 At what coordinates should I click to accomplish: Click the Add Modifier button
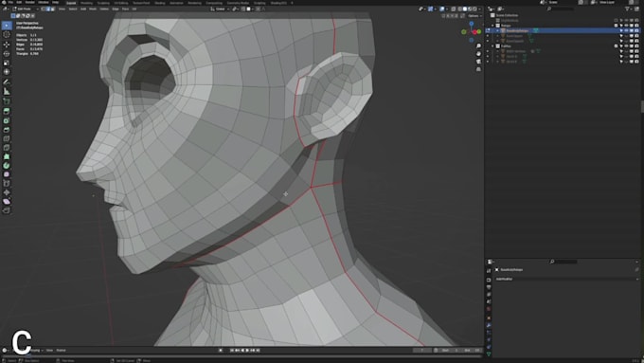[x=566, y=280]
